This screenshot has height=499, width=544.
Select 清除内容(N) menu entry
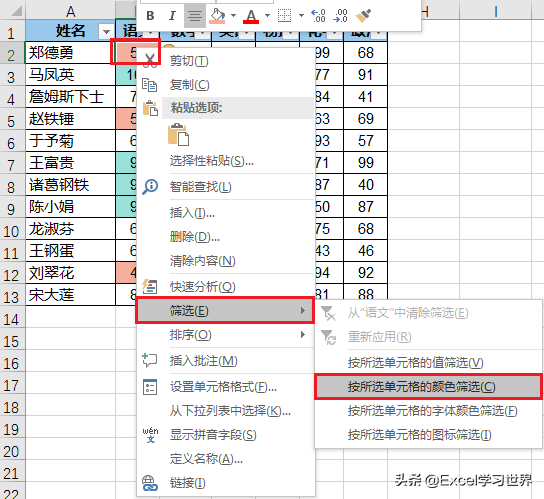click(x=203, y=261)
